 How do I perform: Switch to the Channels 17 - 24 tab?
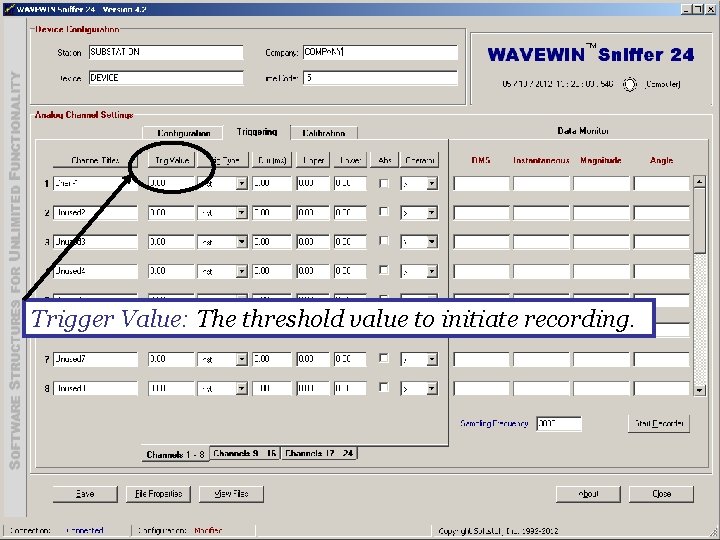click(319, 453)
